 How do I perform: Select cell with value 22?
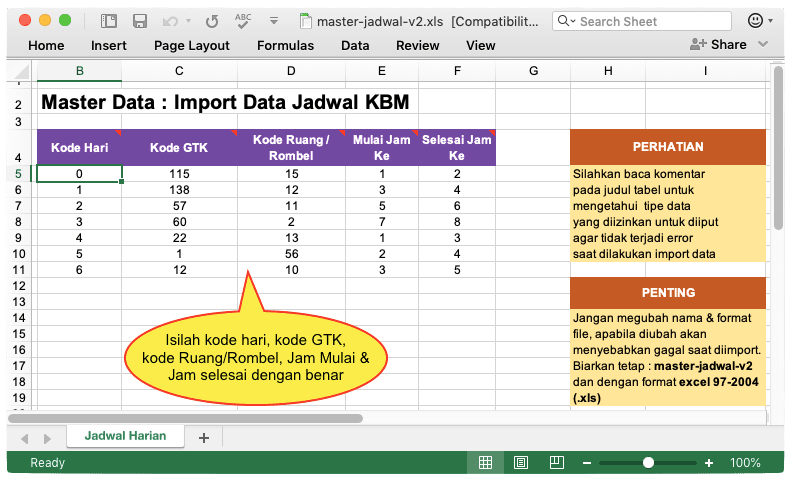[x=179, y=238]
